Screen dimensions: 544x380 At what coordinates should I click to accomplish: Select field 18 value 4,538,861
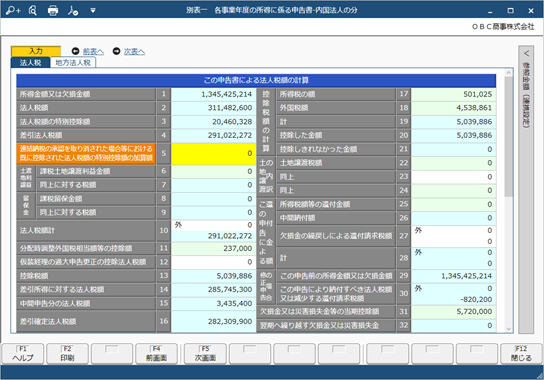click(x=453, y=108)
